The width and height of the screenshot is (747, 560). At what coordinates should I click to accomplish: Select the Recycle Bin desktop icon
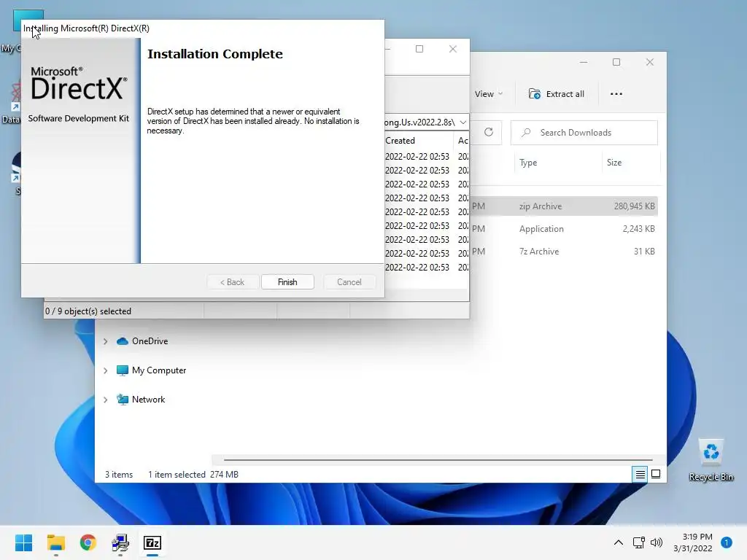711,460
